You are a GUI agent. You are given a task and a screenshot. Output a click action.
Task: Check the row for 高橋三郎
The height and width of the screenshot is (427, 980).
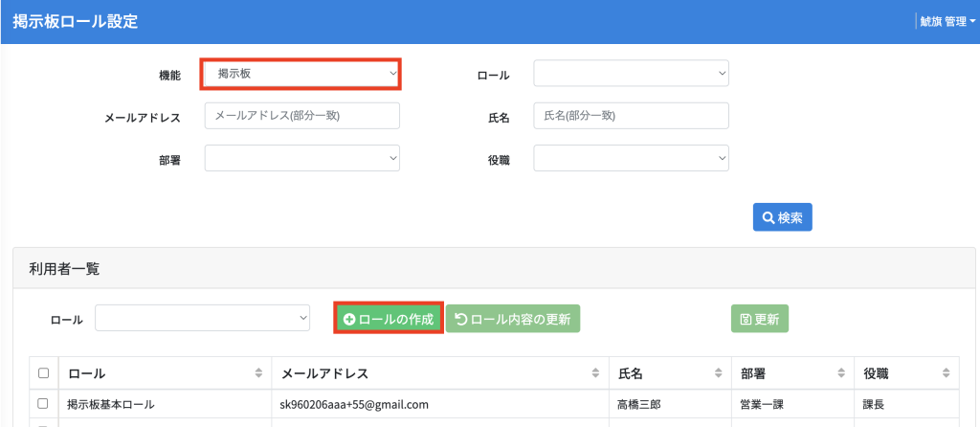click(44, 404)
